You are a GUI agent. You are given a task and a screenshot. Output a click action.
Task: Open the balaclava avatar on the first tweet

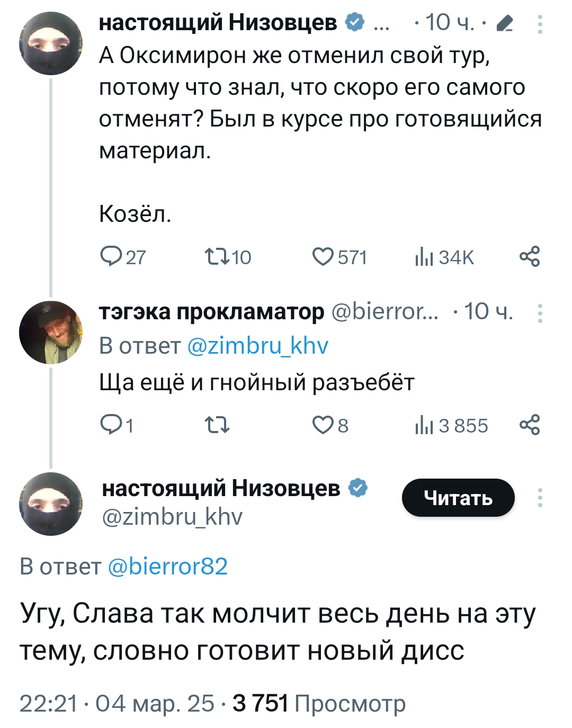point(51,43)
